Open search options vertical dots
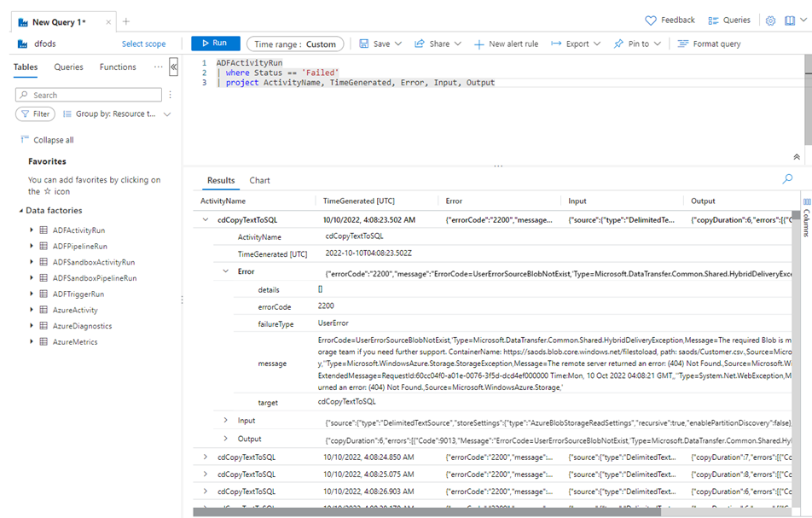Screen dimensions: 812x518 (170, 95)
